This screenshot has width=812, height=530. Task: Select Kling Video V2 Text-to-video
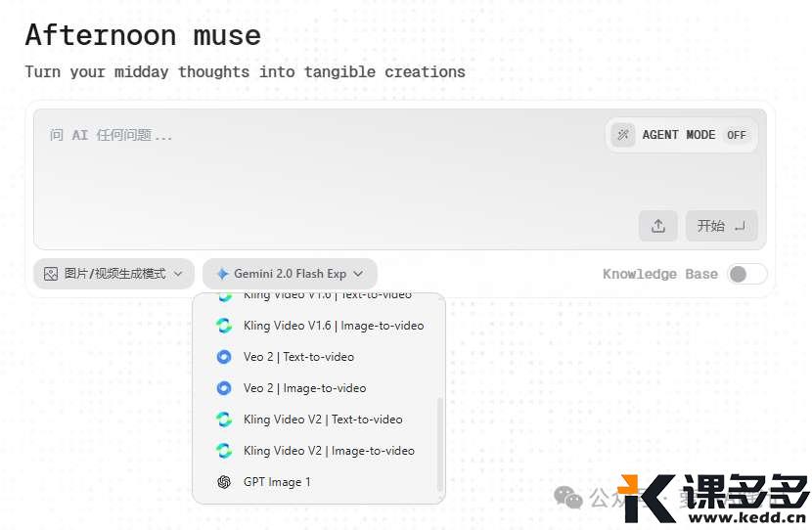click(x=319, y=420)
